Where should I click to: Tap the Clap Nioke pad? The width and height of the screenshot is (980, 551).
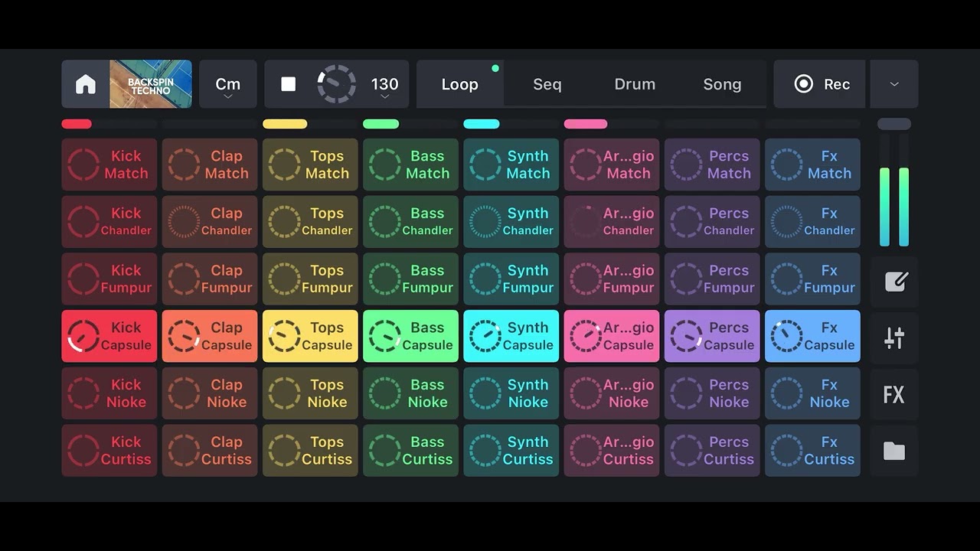point(210,393)
